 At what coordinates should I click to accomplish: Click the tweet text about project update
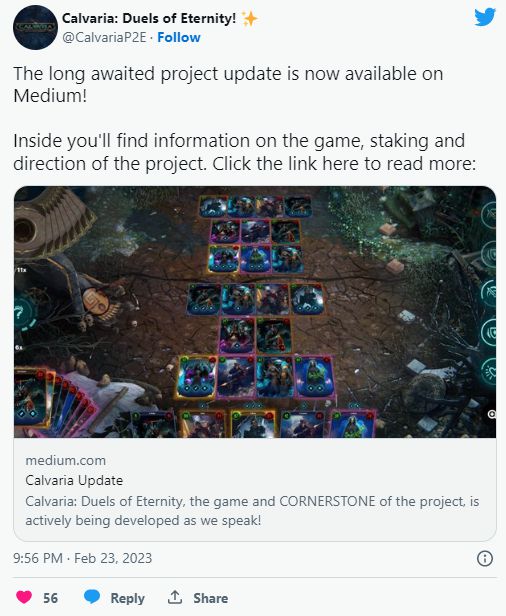tap(245, 118)
